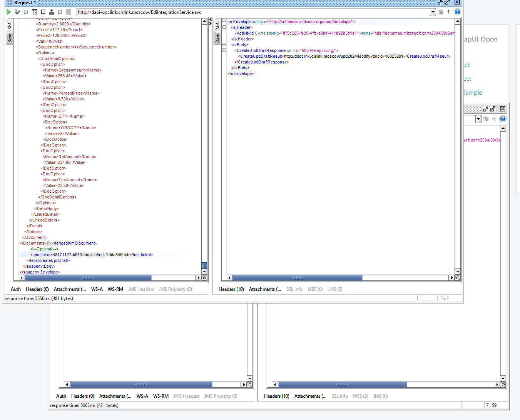The width and height of the screenshot is (520, 420).
Task: Click maximize icon of the background request window
Action: tap(493, 109)
